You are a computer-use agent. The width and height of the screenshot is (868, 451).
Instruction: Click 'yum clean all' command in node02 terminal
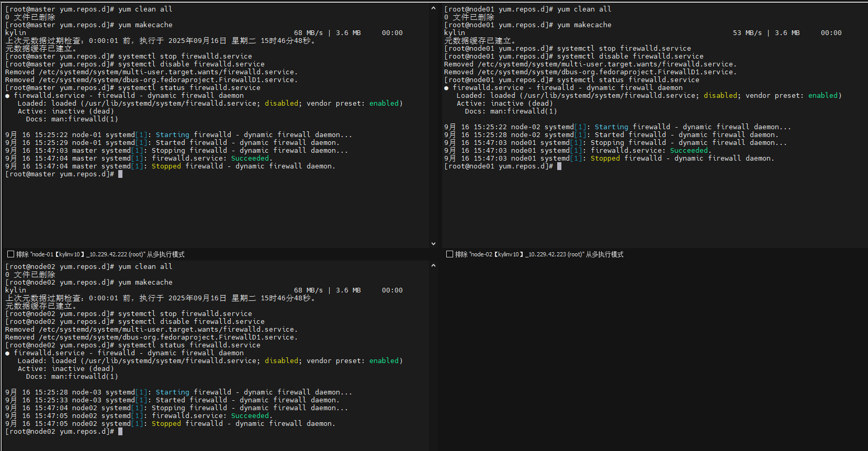(x=145, y=267)
